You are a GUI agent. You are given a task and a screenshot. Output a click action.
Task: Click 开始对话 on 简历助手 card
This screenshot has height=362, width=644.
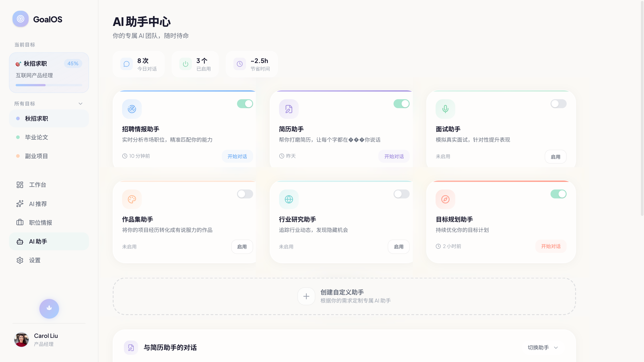[394, 156]
